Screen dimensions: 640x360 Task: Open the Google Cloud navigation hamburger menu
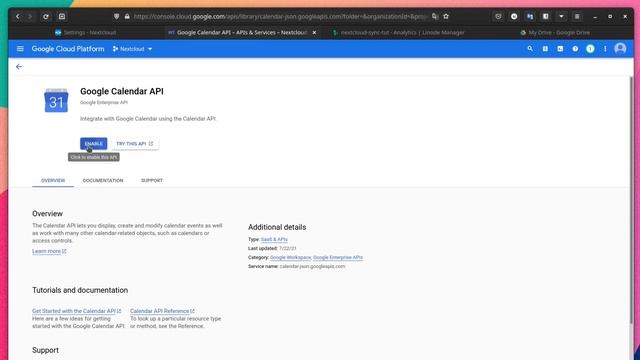point(20,49)
